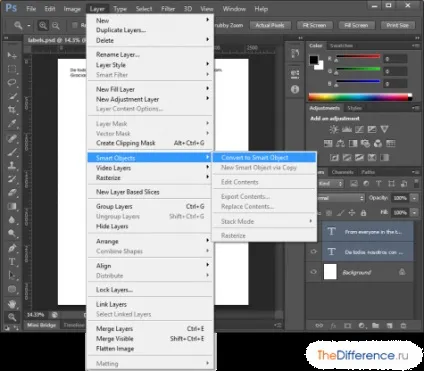This screenshot has width=424, height=371.
Task: Open the Mini Bridge tab
Action: tap(41, 325)
